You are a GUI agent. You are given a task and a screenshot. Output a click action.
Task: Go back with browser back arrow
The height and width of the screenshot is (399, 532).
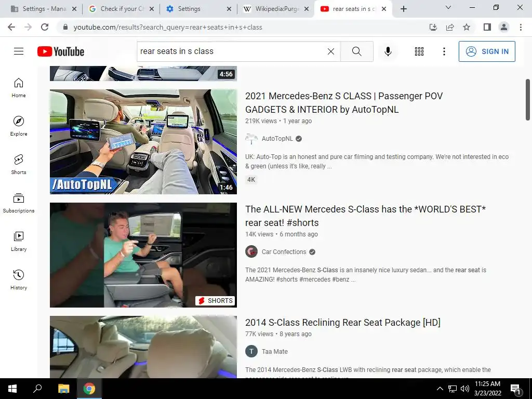11,27
